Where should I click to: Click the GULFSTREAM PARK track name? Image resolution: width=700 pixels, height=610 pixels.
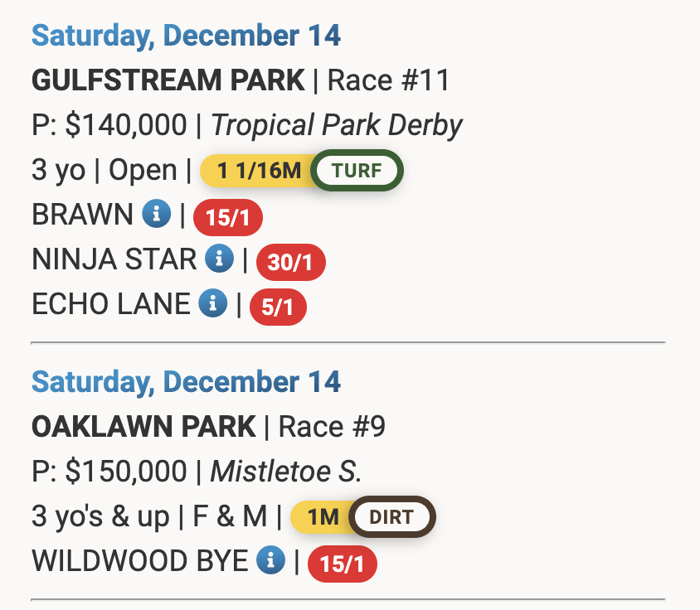pos(168,81)
